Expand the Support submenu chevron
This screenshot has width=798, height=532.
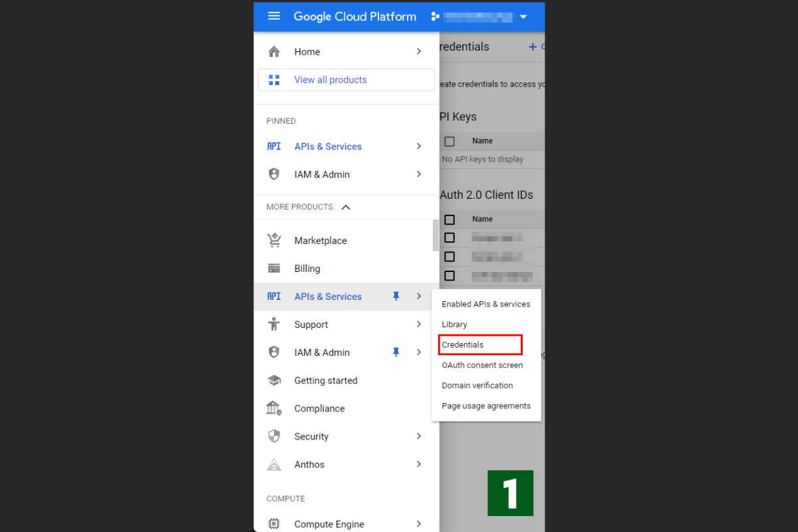pos(419,325)
